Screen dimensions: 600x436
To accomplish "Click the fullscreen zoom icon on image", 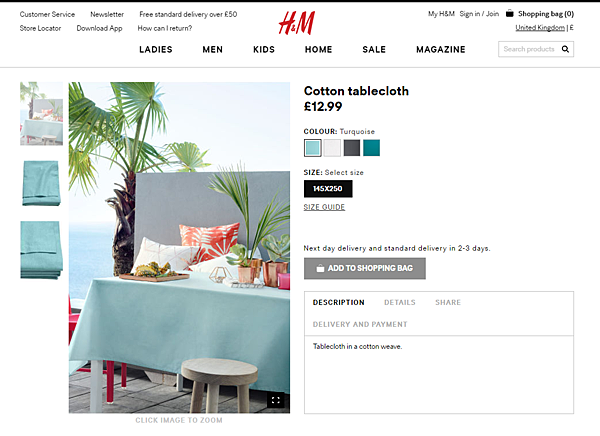I will (x=276, y=400).
